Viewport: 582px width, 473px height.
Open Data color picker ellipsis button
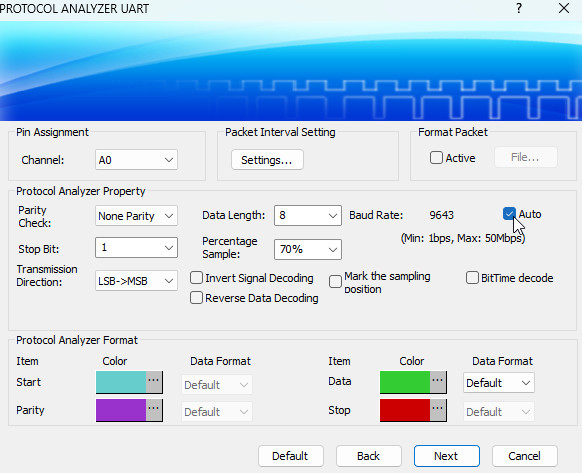coord(438,382)
